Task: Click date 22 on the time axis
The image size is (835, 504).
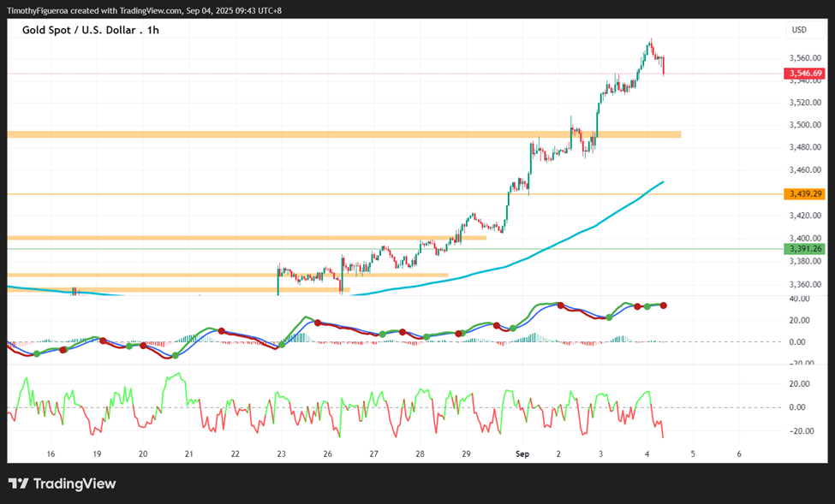Action: click(236, 454)
